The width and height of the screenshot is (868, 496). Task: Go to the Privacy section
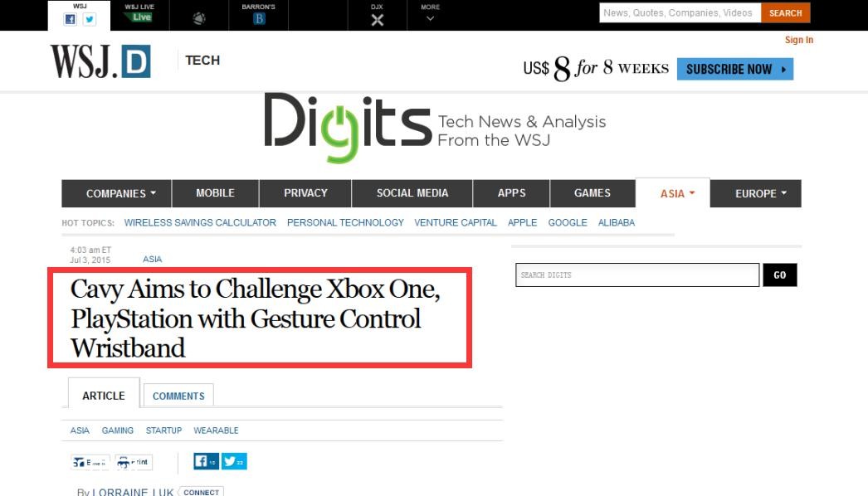[305, 193]
